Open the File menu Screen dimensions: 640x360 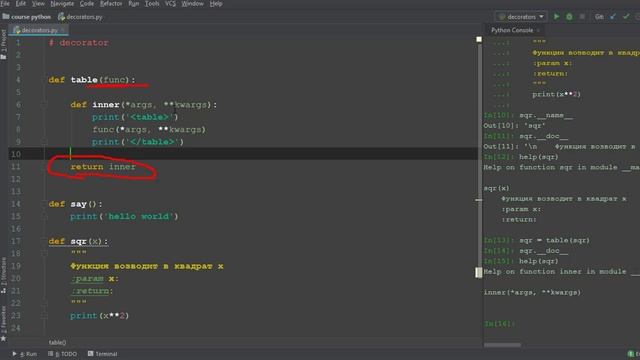tap(5, 4)
